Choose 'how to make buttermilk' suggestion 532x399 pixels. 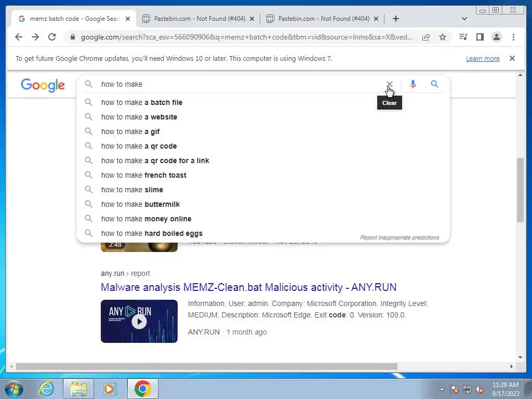[263, 205]
